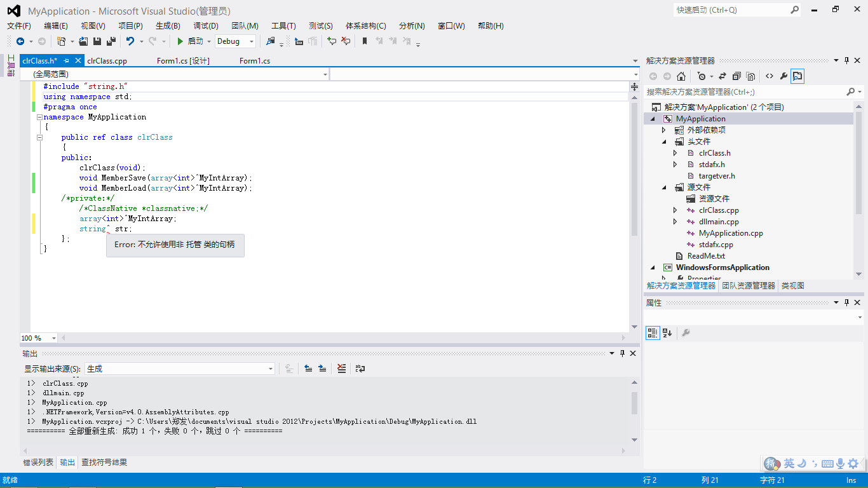The width and height of the screenshot is (868, 488).
Task: Go to the previous message in Output
Action: click(308, 369)
